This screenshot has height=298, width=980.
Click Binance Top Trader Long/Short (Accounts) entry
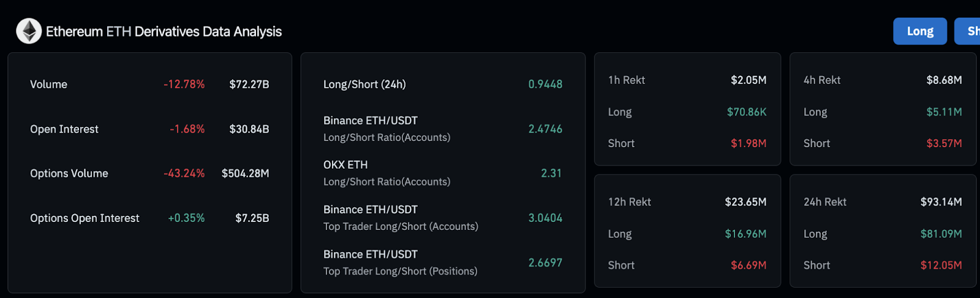pyautogui.click(x=443, y=218)
